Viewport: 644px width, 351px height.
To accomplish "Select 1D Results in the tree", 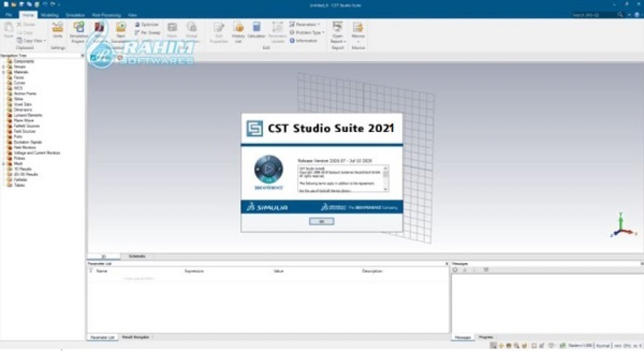I will coord(23,169).
